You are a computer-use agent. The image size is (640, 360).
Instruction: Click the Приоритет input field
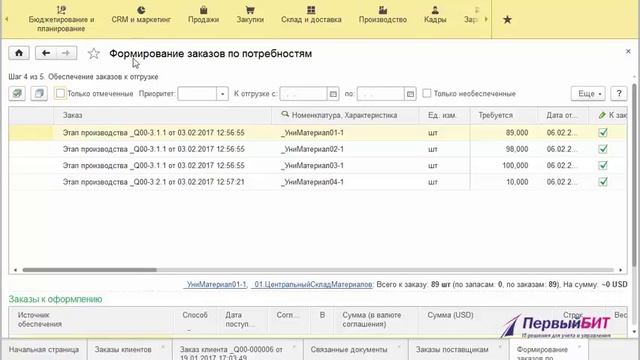(197, 94)
